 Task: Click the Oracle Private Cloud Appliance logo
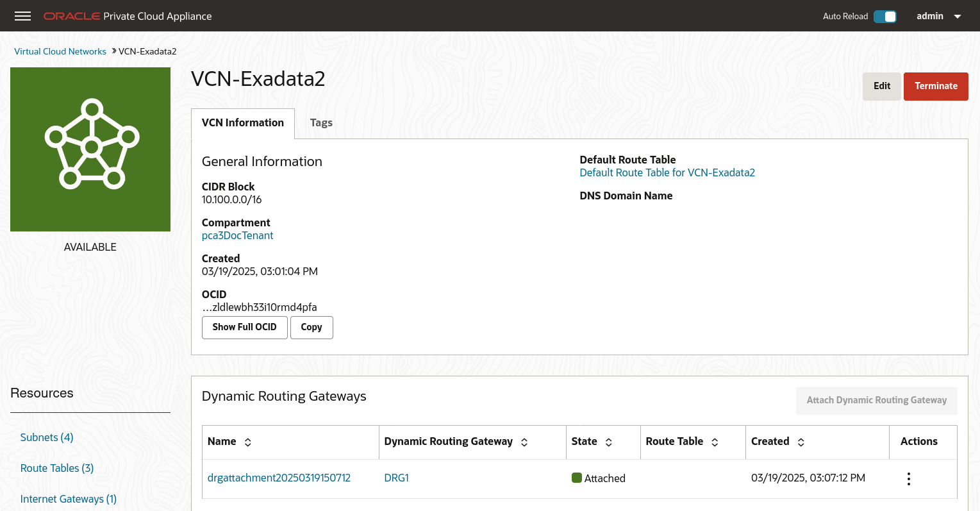click(x=128, y=16)
